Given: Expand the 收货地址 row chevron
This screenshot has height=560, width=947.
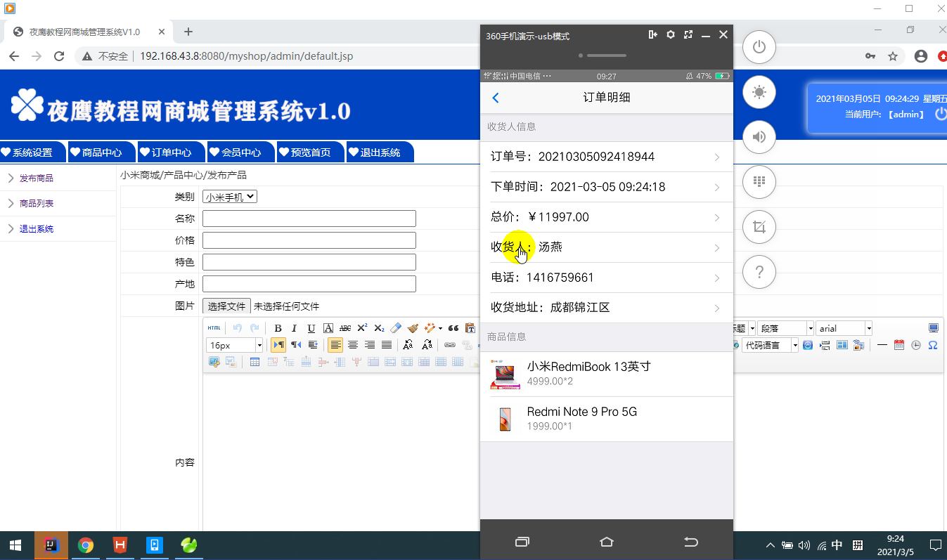Looking at the screenshot, I should coord(717,308).
